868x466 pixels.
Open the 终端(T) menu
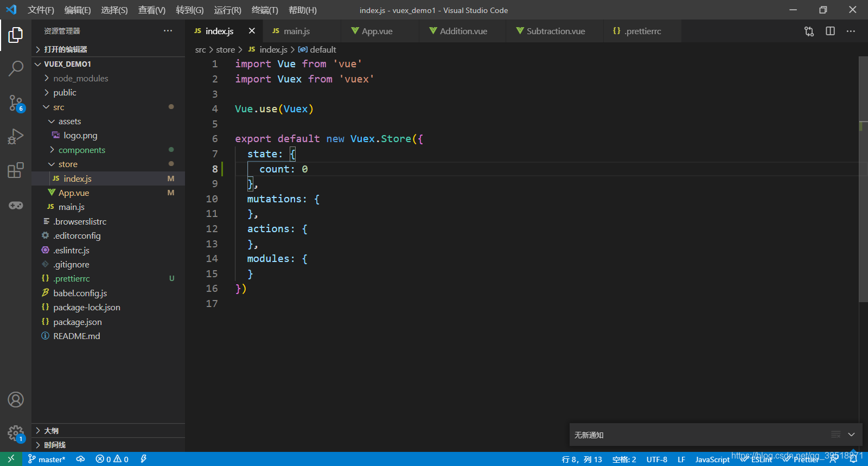tap(265, 10)
